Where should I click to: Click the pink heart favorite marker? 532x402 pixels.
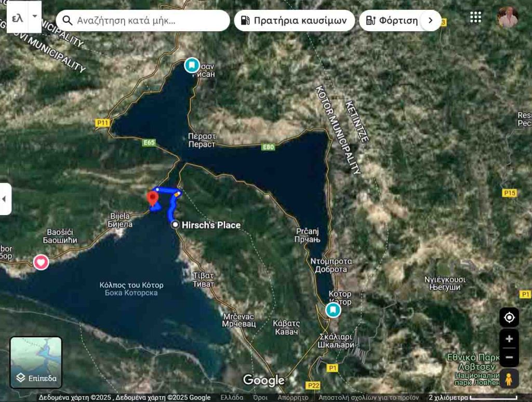click(x=41, y=262)
